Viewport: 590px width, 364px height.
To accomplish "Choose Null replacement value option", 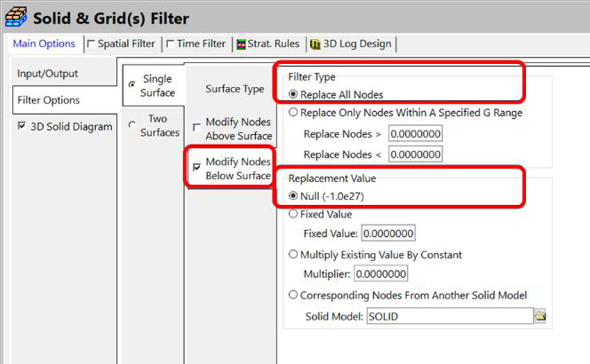I will 294,195.
